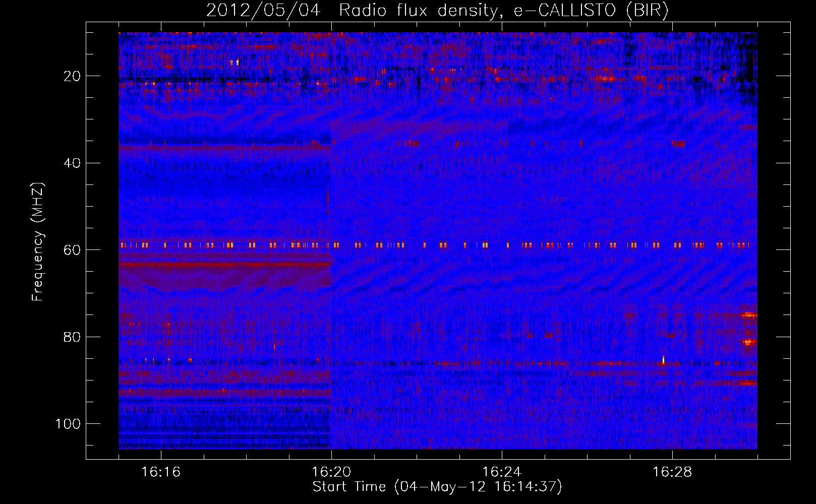The image size is (816, 504).
Task: Click the 20 frequency tick label
Action: (x=72, y=76)
